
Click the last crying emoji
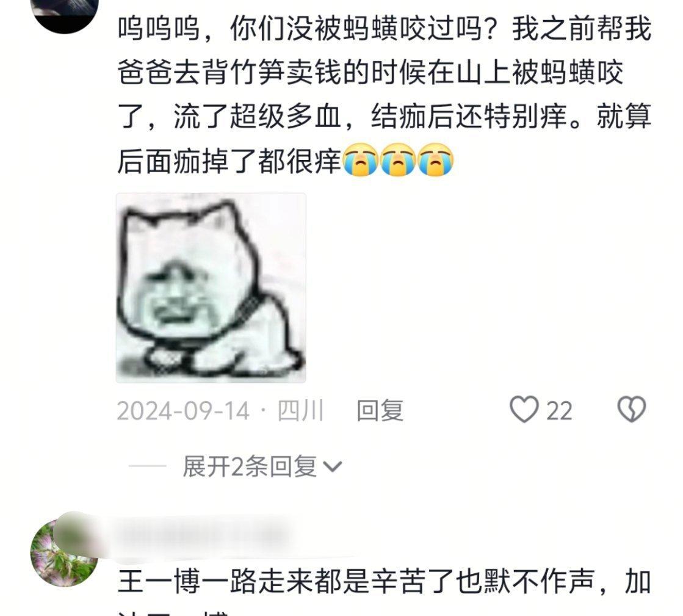click(x=435, y=159)
